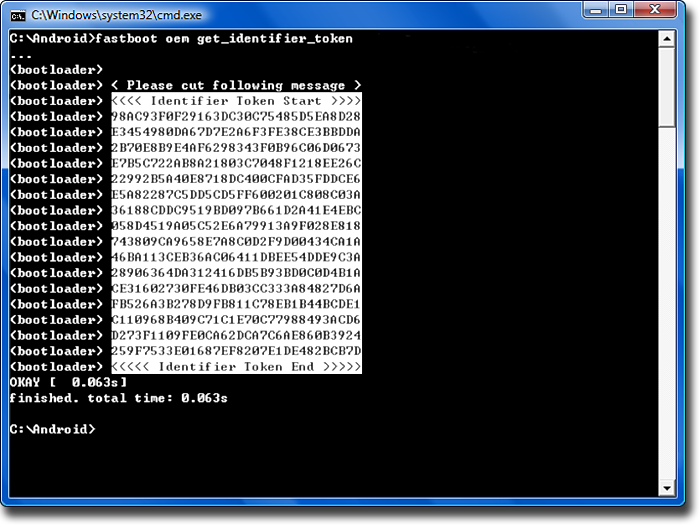Image resolution: width=700 pixels, height=531 pixels.
Task: Click the 'Identifier Token End' footer line
Action: (235, 367)
